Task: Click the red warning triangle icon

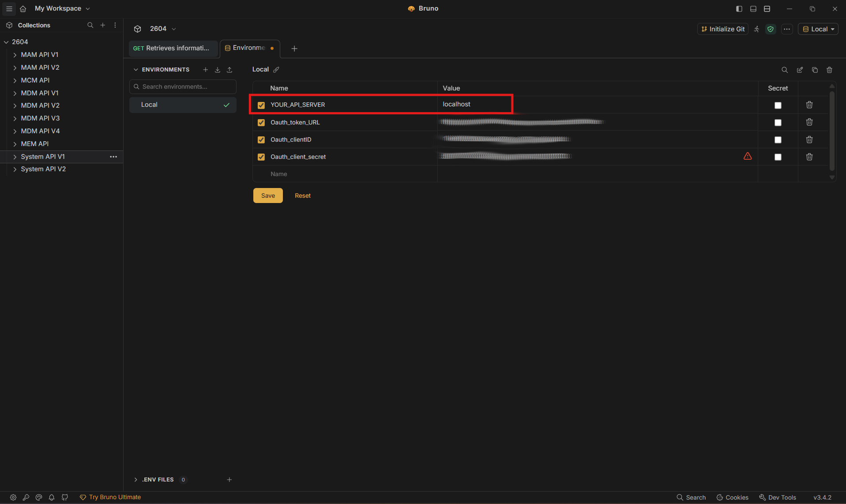Action: (748, 156)
